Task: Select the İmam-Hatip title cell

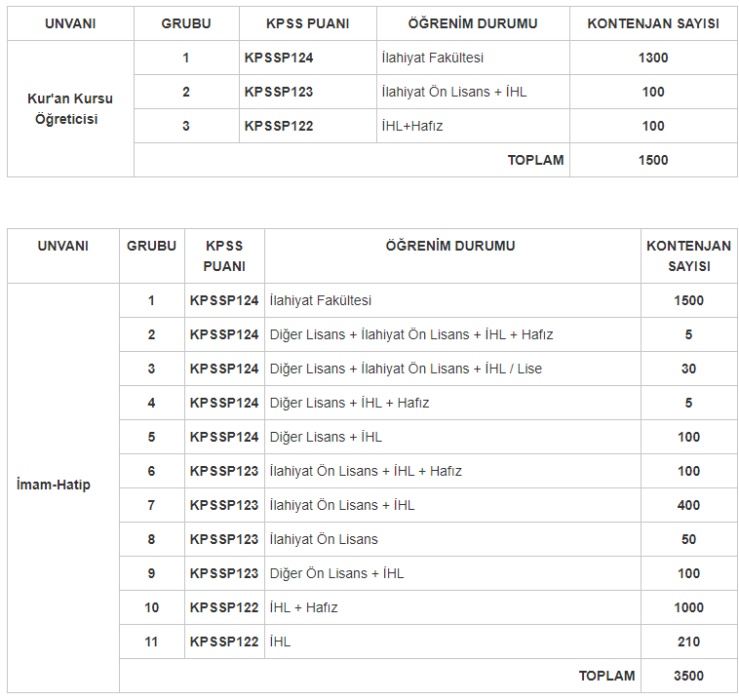Action: (x=63, y=487)
